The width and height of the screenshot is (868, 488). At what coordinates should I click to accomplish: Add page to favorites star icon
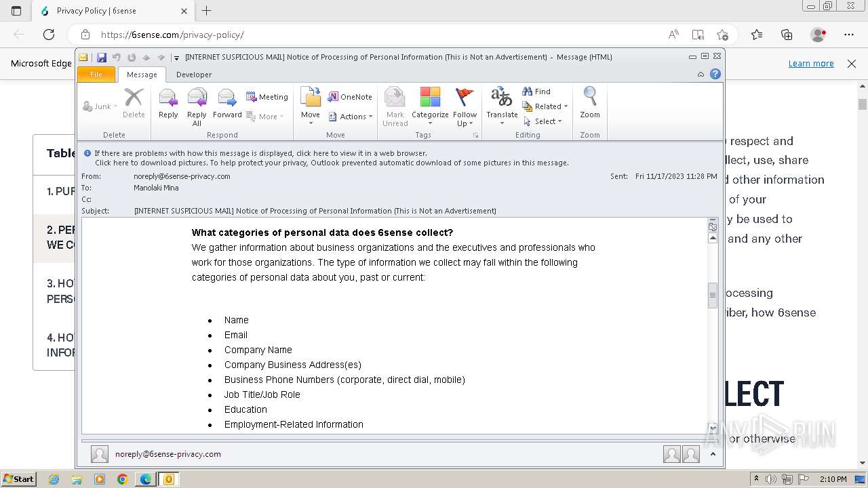[722, 35]
